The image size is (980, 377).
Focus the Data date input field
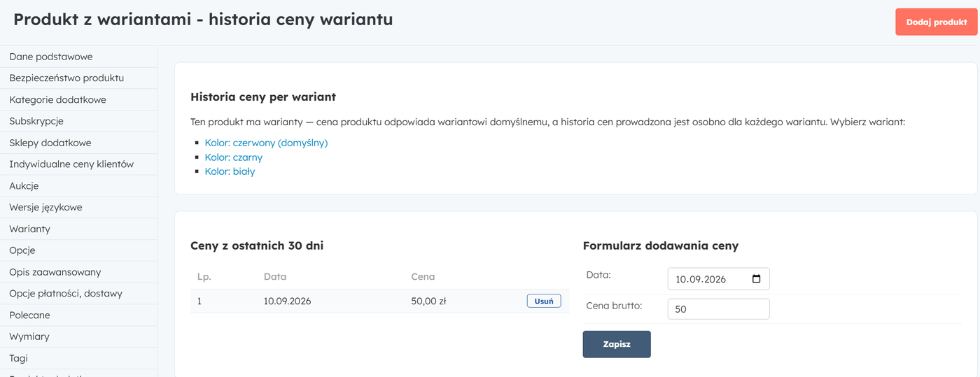(718, 278)
